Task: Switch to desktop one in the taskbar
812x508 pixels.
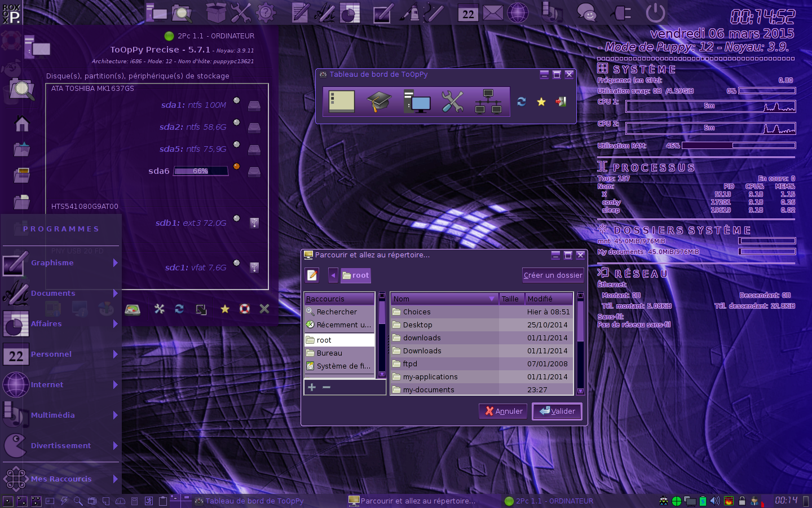Action: pyautogui.click(x=8, y=501)
